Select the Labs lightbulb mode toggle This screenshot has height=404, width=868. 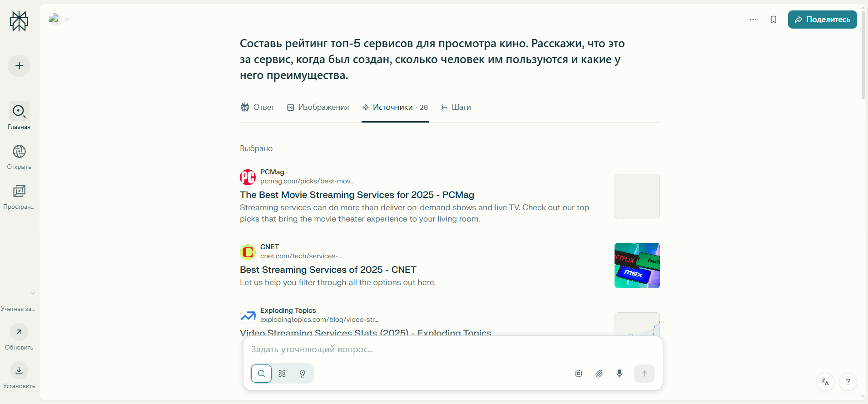click(x=303, y=374)
